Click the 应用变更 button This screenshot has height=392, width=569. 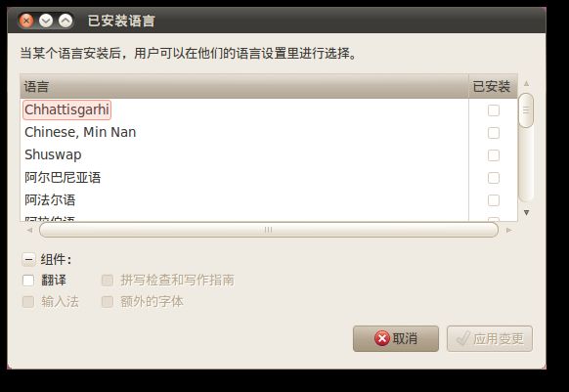click(490, 338)
